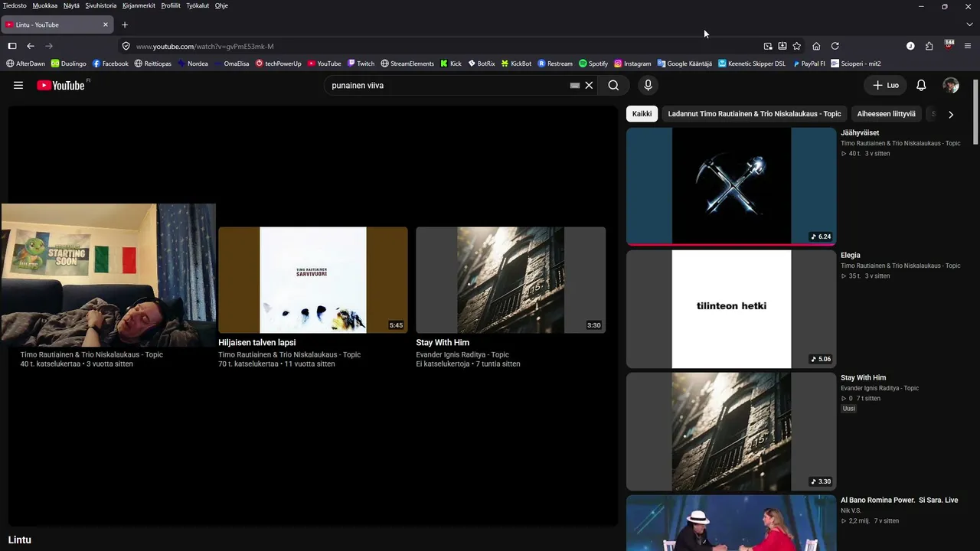Click the YouTube logo home link
The image size is (980, 551).
(60, 86)
